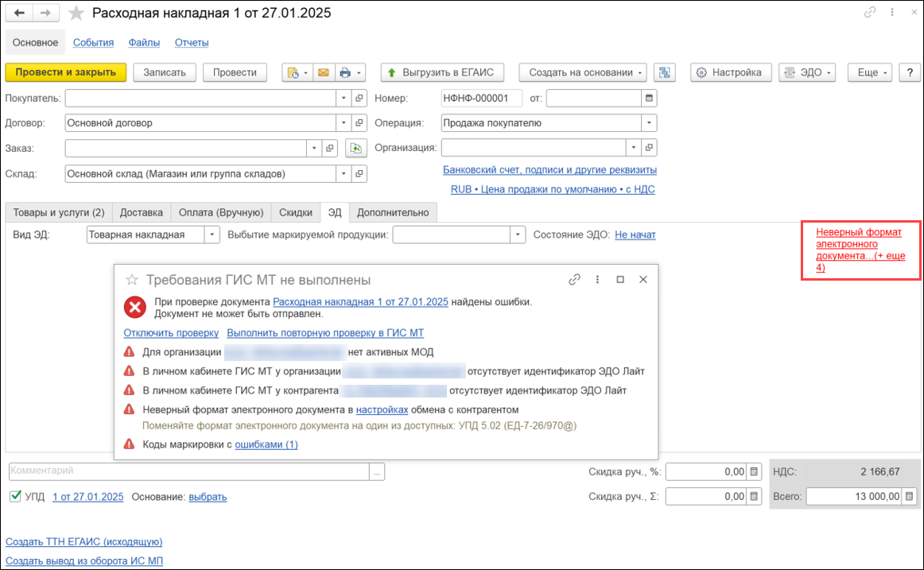Open the calendar picker for the date field

[x=649, y=99]
